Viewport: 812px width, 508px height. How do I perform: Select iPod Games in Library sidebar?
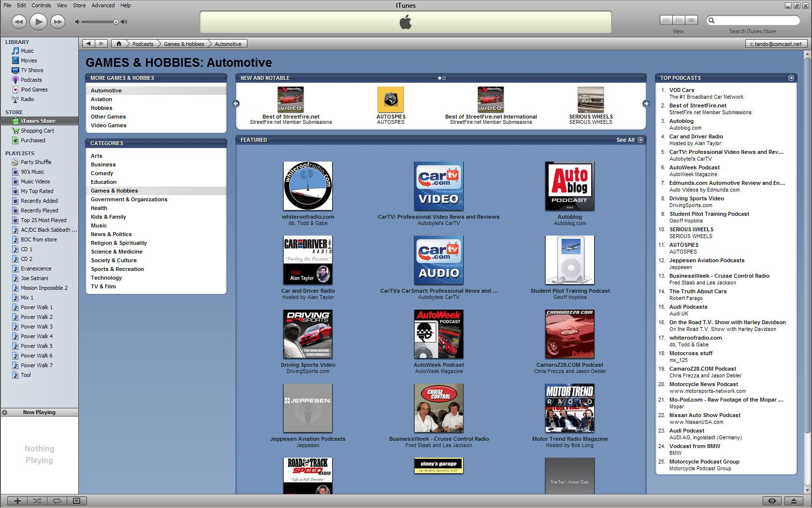pos(34,90)
